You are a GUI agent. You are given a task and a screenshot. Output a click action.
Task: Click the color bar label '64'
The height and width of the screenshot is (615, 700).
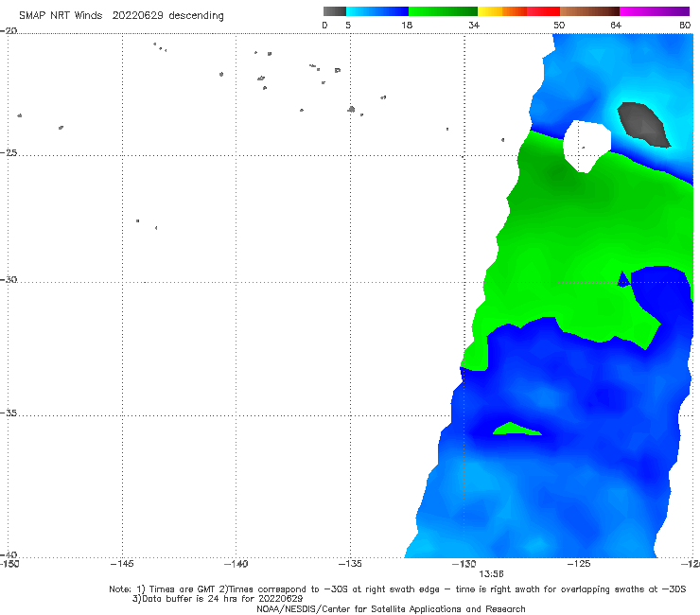click(x=616, y=25)
